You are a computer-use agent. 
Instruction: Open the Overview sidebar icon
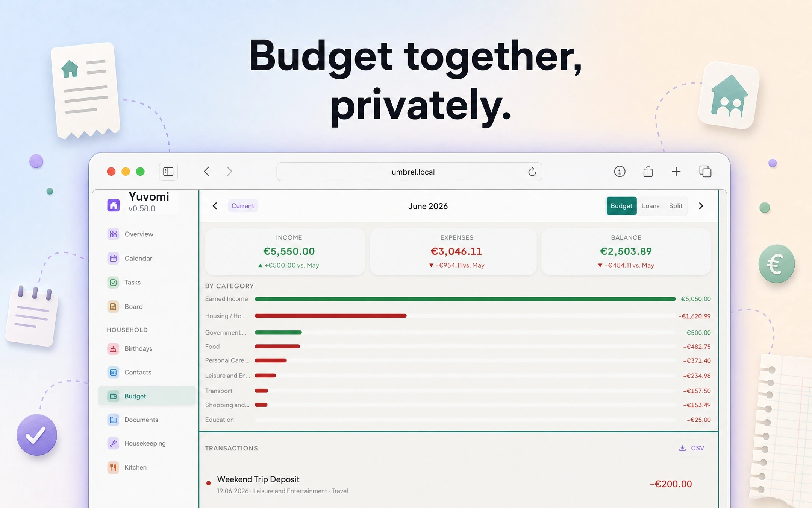[x=113, y=234]
